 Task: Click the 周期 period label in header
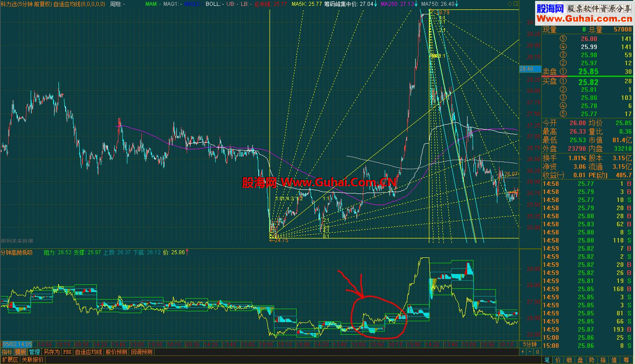click(x=117, y=4)
